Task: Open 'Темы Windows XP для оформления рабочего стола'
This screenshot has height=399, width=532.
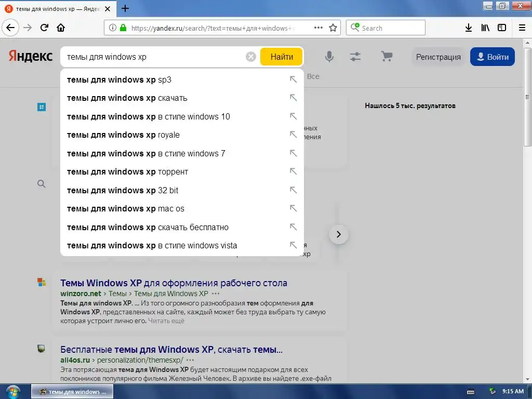Action: 174,283
